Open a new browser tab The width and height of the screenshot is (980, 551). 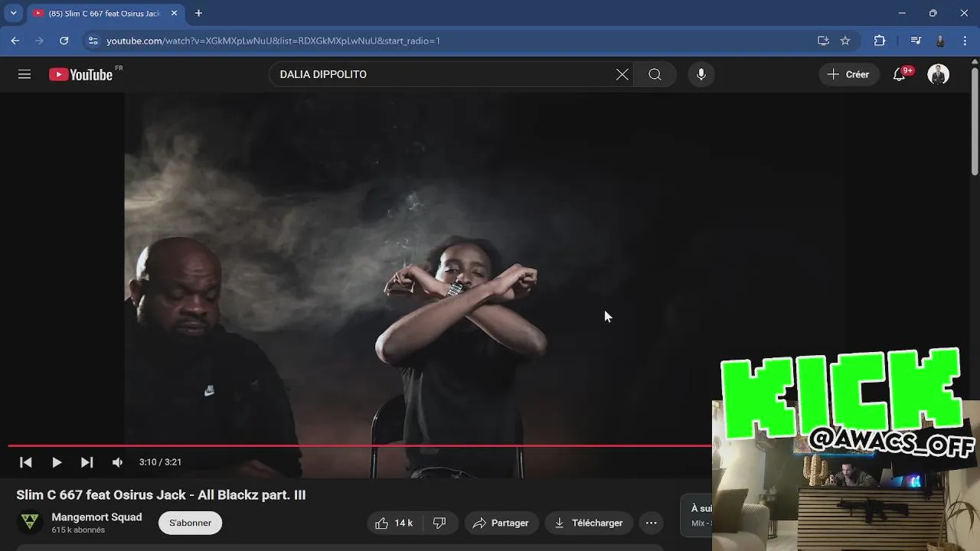pyautogui.click(x=198, y=13)
